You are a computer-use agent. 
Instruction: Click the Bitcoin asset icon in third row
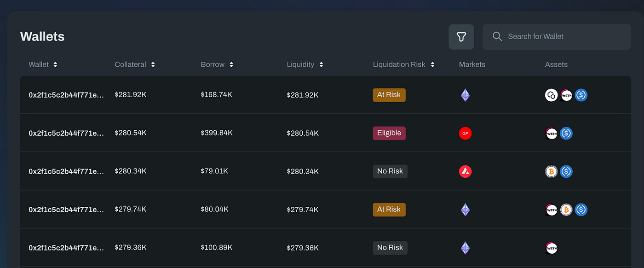(552, 171)
